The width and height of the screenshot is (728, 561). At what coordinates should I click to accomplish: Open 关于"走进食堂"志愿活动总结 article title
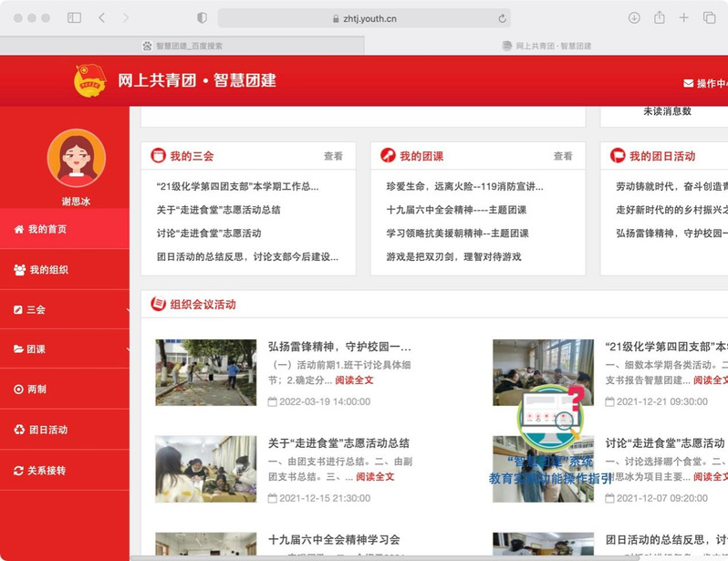coord(338,443)
